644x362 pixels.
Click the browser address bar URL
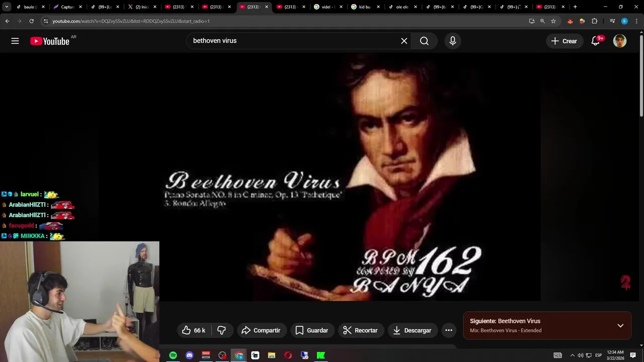click(131, 21)
